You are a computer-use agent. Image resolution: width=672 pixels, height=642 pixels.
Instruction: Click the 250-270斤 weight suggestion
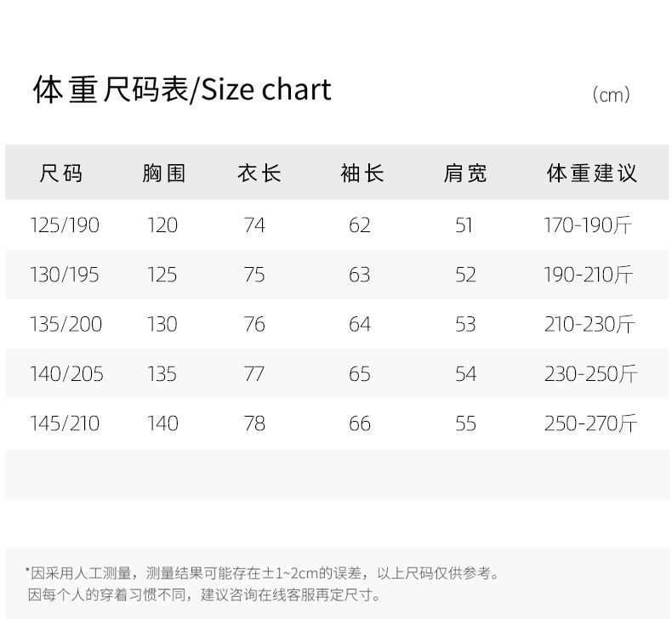(x=590, y=423)
